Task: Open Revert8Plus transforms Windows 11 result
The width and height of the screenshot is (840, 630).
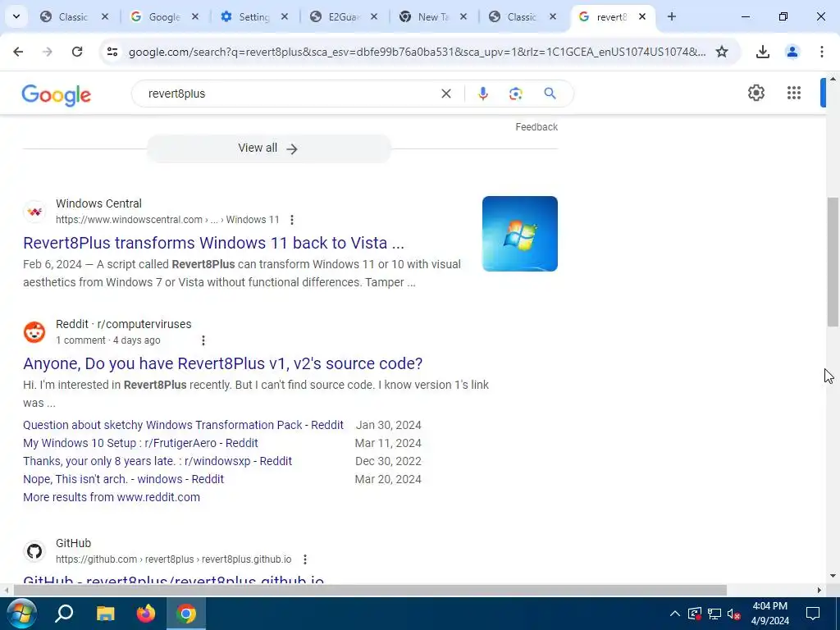Action: tap(213, 243)
